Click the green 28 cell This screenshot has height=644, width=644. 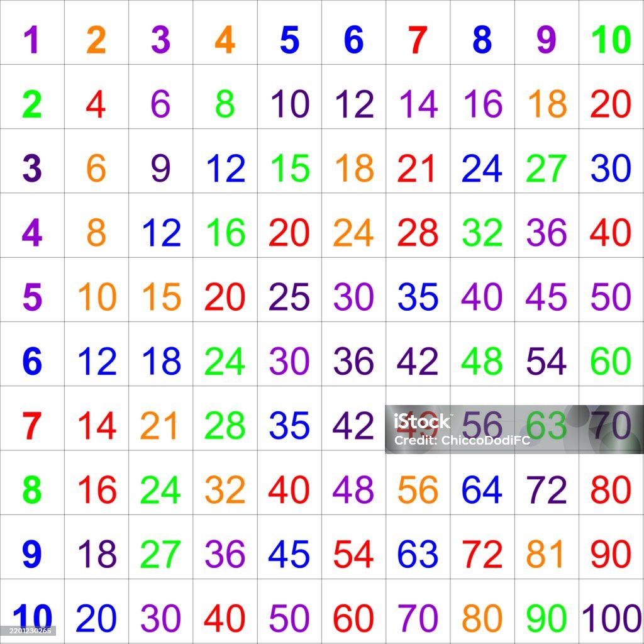click(x=225, y=426)
